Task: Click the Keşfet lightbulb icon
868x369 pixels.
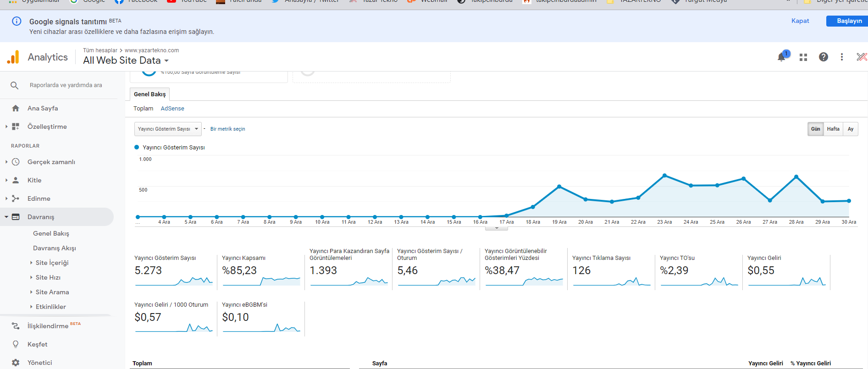Action: [x=16, y=344]
